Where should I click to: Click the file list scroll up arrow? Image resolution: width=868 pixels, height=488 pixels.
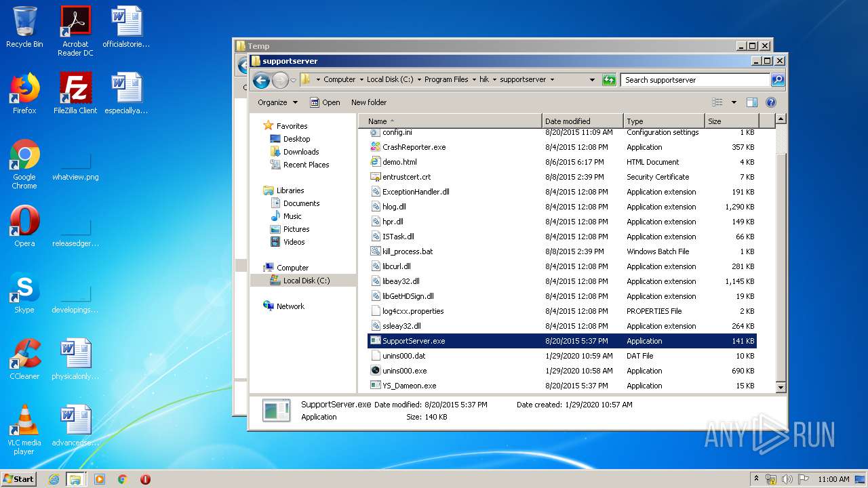point(781,119)
